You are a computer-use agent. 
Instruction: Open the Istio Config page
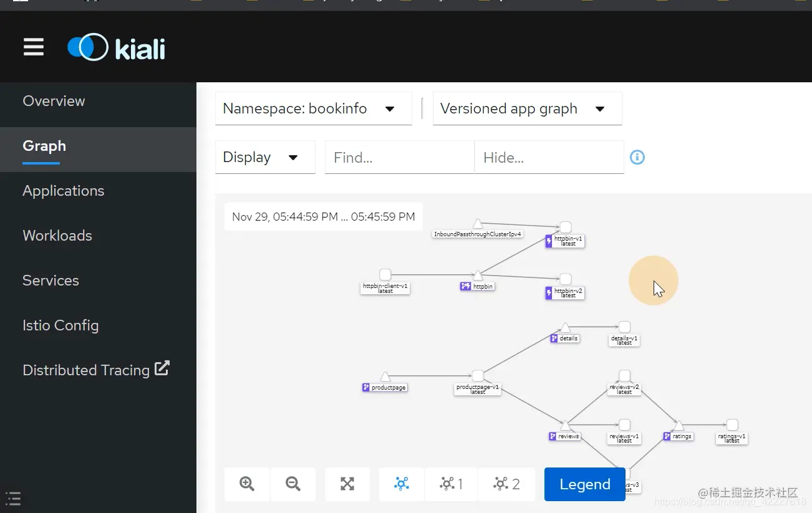pos(60,325)
